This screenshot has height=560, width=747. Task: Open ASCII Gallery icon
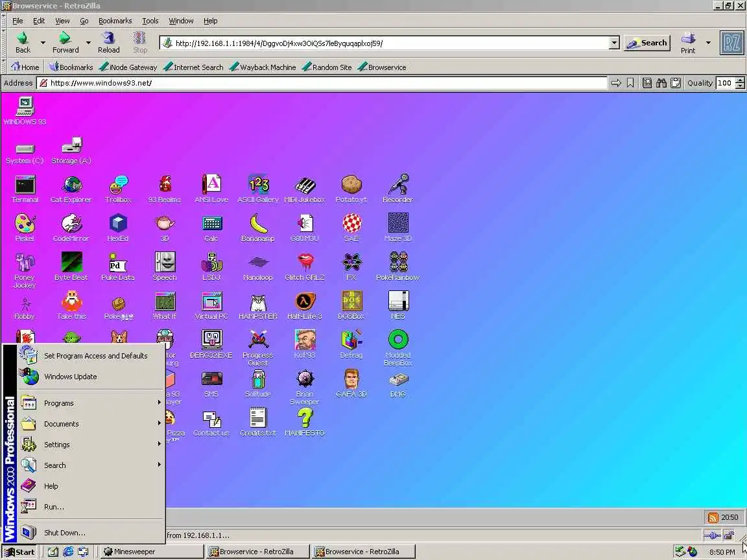[257, 189]
